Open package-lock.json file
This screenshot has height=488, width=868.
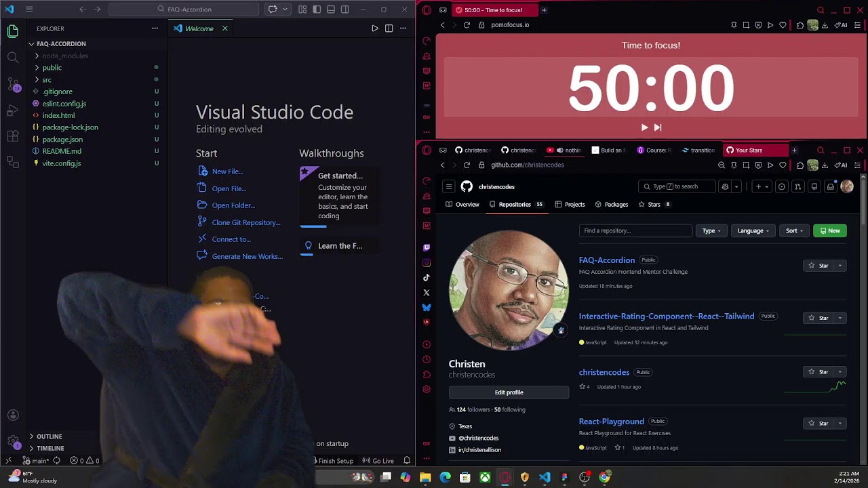[70, 127]
